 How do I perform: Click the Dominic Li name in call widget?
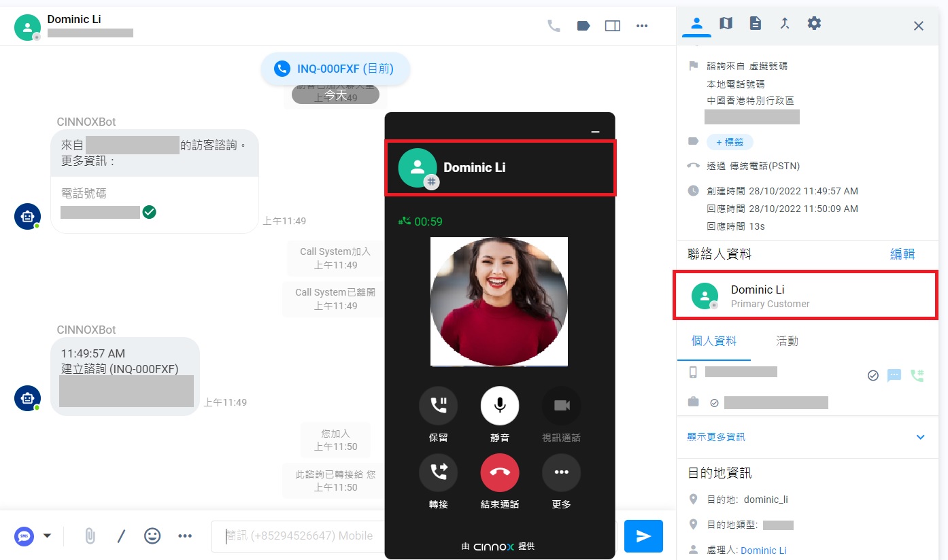pos(475,167)
